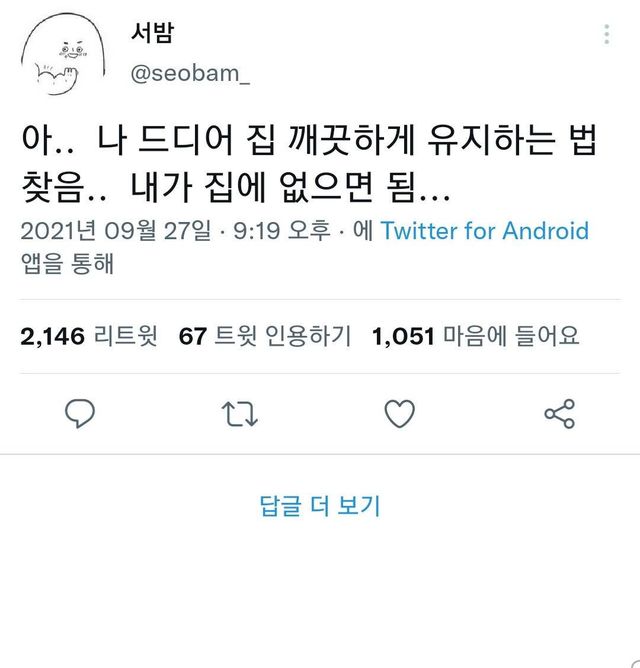Open the three-dot more options menu
Viewport: 640px width, 668px height.
point(607,35)
